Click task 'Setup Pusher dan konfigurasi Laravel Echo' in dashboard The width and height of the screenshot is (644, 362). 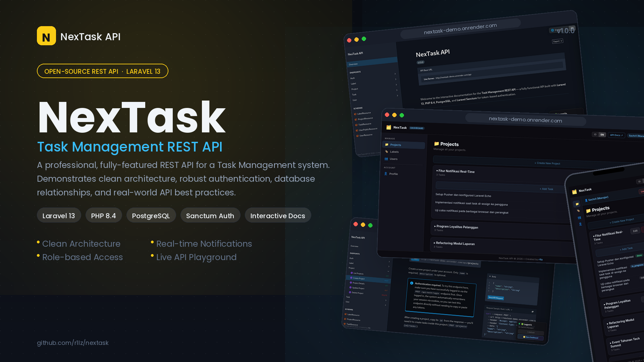463,195
